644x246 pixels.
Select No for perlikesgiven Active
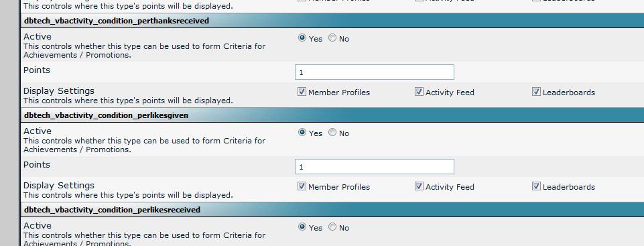point(332,133)
